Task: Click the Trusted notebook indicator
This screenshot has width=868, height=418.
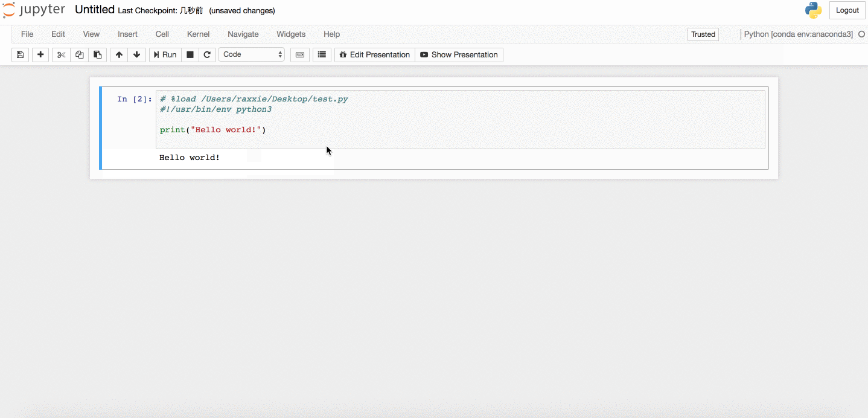Action: point(703,34)
